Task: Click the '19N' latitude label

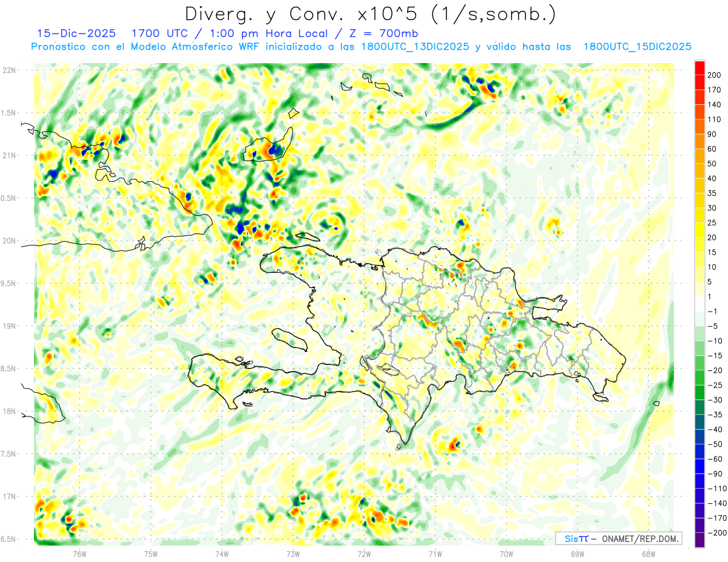Action: click(x=9, y=326)
